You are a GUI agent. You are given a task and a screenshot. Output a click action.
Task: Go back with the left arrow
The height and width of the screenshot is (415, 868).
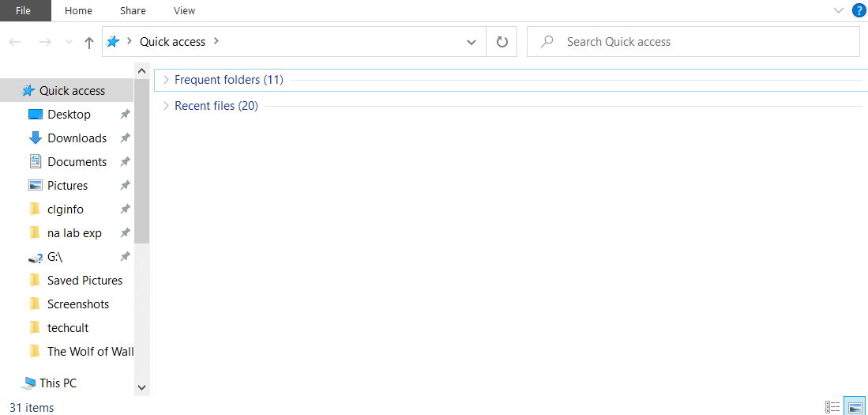coord(15,42)
